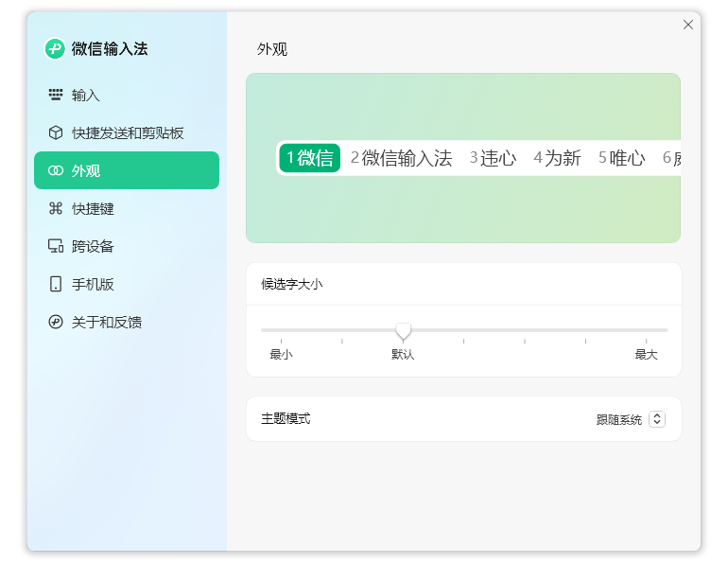Close the settings window
The width and height of the screenshot is (728, 563).
tap(688, 25)
